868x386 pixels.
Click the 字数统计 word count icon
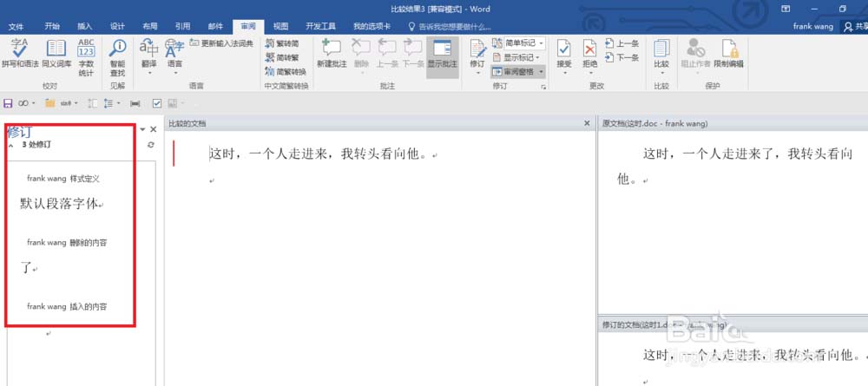[87, 54]
